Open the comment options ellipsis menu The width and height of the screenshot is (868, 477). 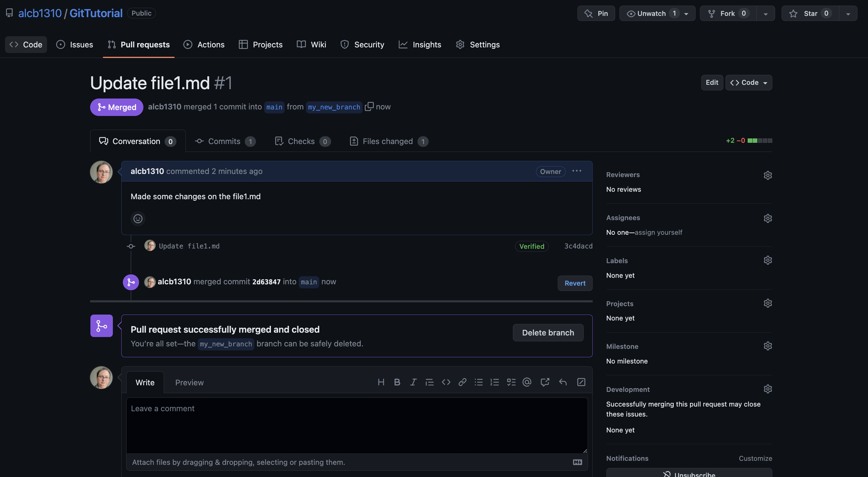(x=576, y=171)
